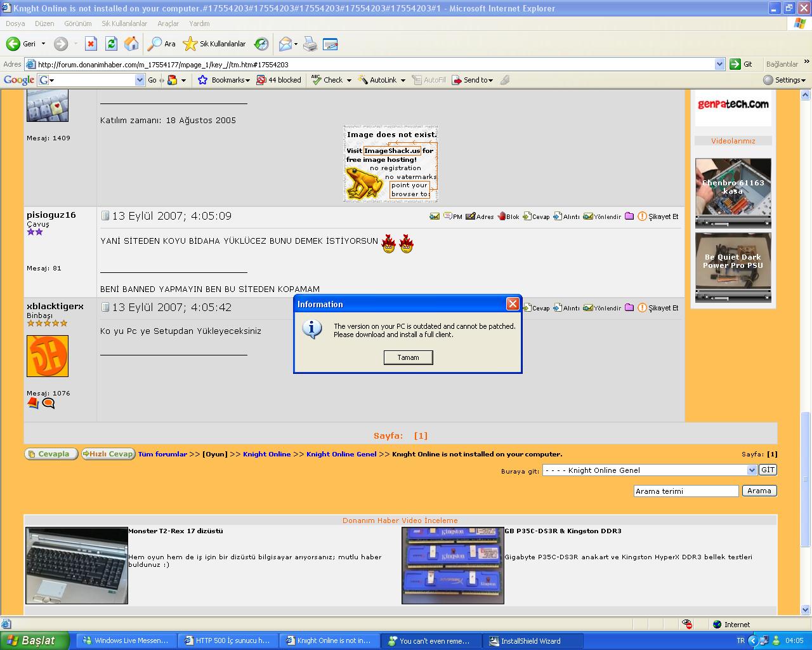Click the Arama terimi search field

click(686, 491)
